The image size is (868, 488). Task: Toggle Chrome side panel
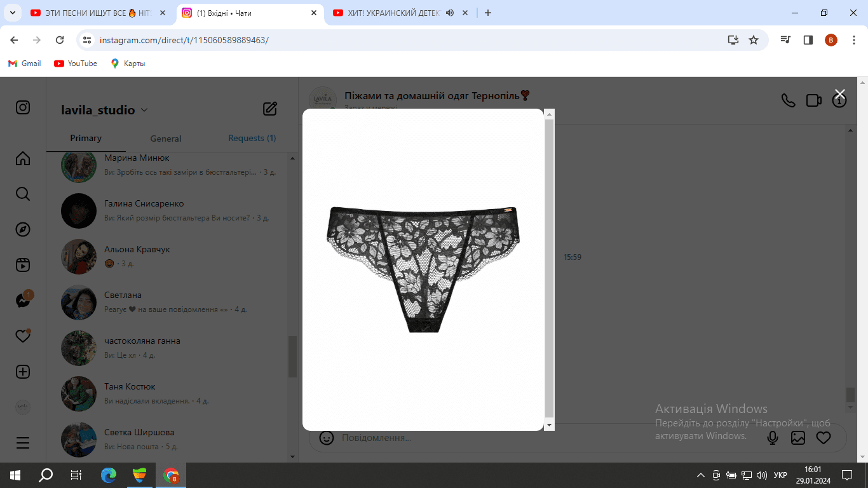808,40
